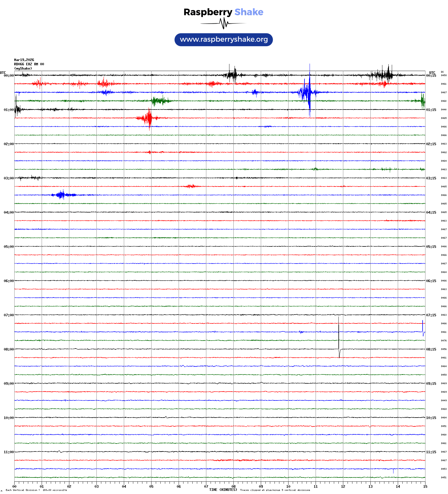Select the 00:00 UTC time label on left
Screen dimensions: 448x494
[x=9, y=76]
